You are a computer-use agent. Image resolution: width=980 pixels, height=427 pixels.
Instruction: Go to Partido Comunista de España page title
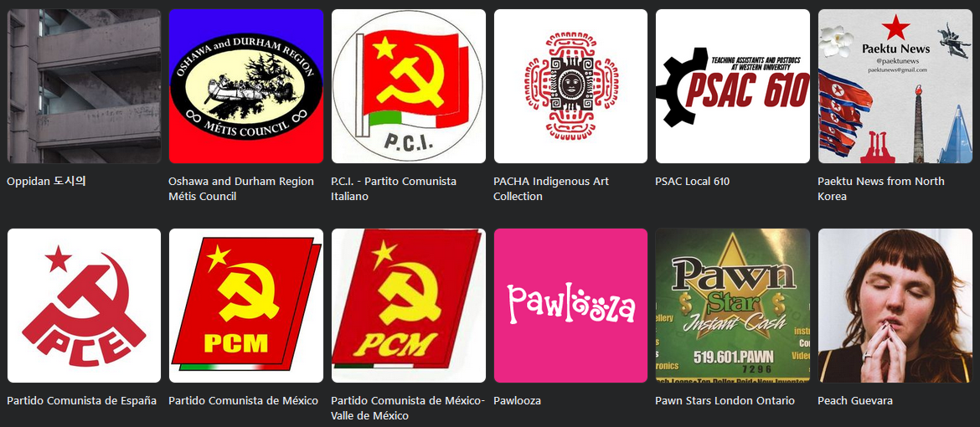(x=82, y=401)
